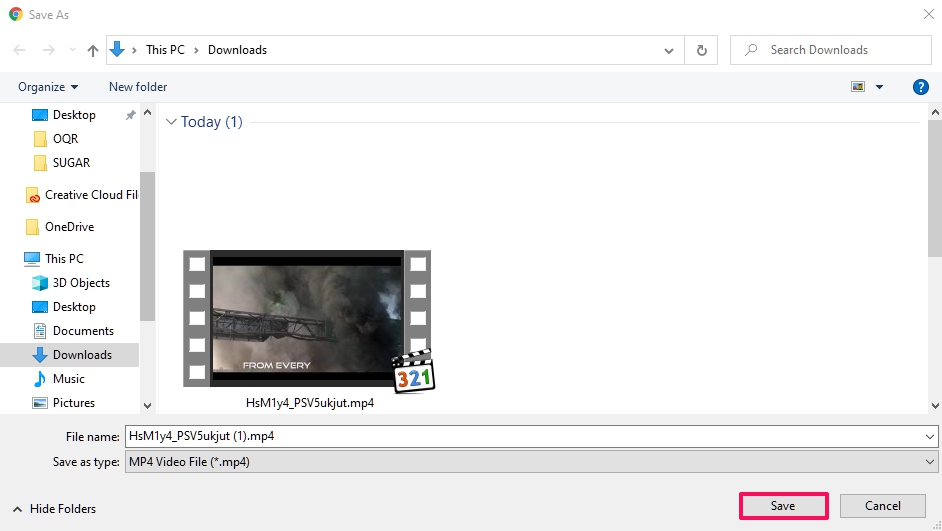Open Music folder in navigation pane
This screenshot has height=531, width=942.
(x=68, y=379)
